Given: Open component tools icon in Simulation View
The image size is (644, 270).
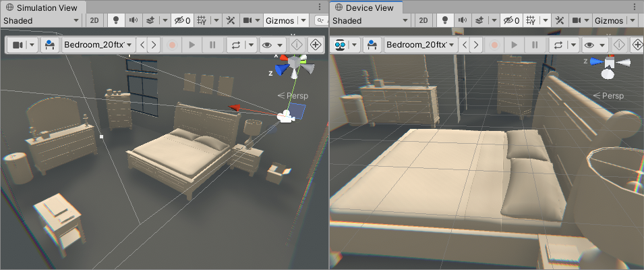Looking at the screenshot, I should point(230,20).
